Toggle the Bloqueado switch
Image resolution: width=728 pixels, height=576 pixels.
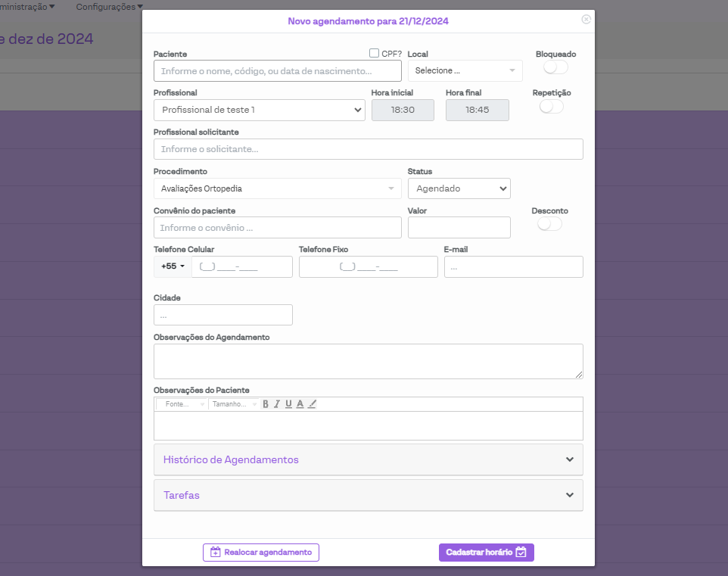(x=555, y=67)
